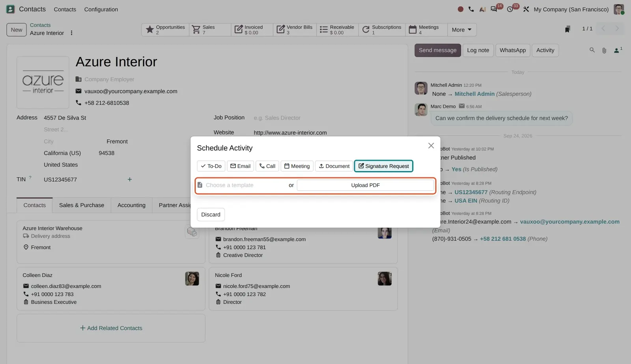The image size is (631, 364).
Task: Switch to the Sales & Purchase tab
Action: click(82, 205)
